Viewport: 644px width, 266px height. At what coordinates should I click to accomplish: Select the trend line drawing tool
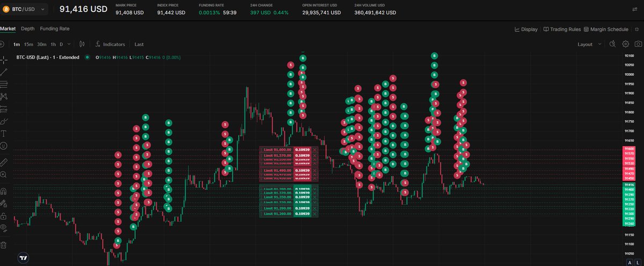(x=4, y=71)
